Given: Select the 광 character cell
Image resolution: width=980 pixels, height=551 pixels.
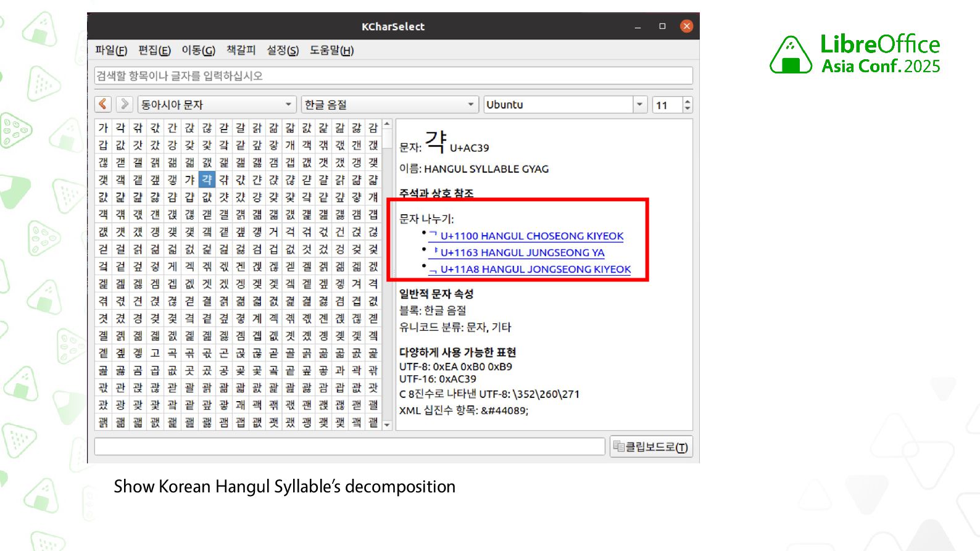Looking at the screenshot, I should point(120,404).
